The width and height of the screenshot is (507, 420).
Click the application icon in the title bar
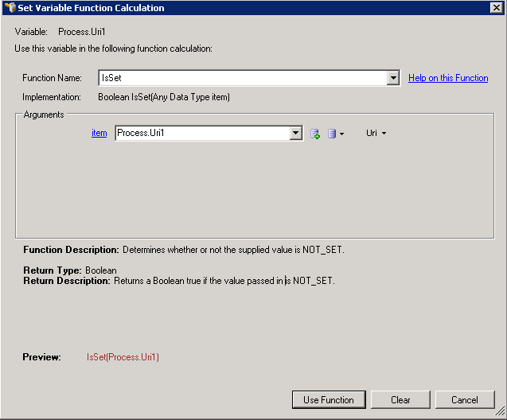point(10,8)
